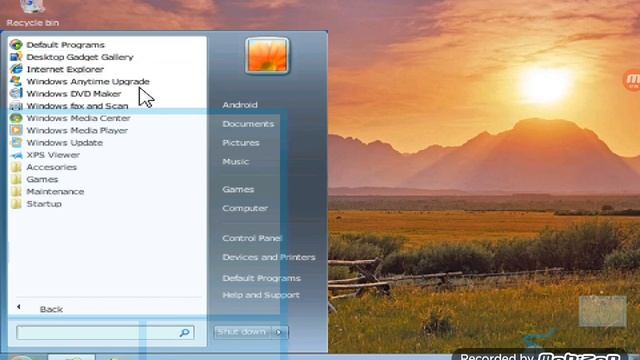
Task: Click the Windows Update icon
Action: [16, 142]
